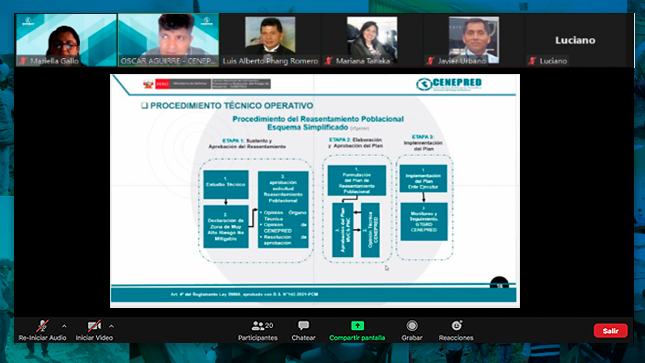Open the Chatear chat icon
Image resolution: width=645 pixels, height=363 pixels.
(x=304, y=326)
